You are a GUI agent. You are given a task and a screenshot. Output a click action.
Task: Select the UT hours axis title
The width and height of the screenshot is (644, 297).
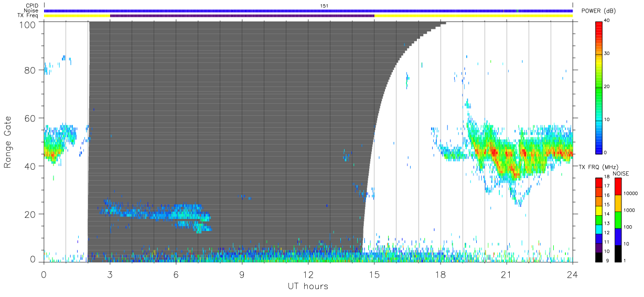[307, 286]
